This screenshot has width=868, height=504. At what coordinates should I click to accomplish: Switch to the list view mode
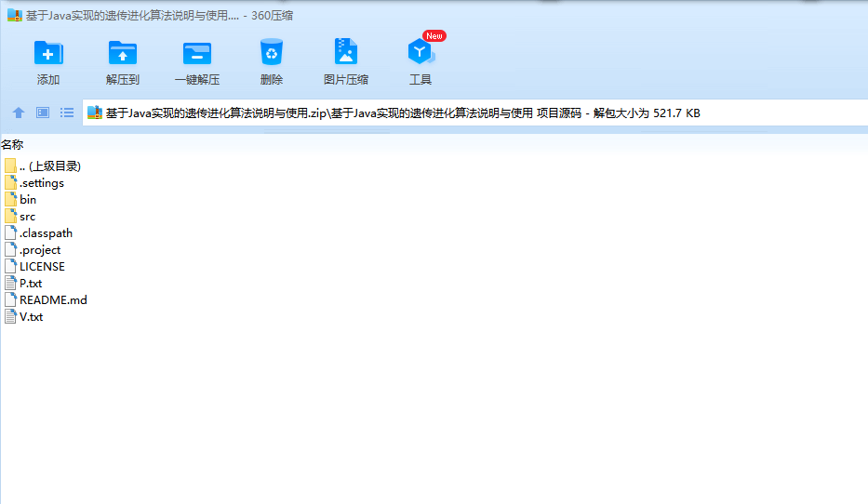coord(67,113)
